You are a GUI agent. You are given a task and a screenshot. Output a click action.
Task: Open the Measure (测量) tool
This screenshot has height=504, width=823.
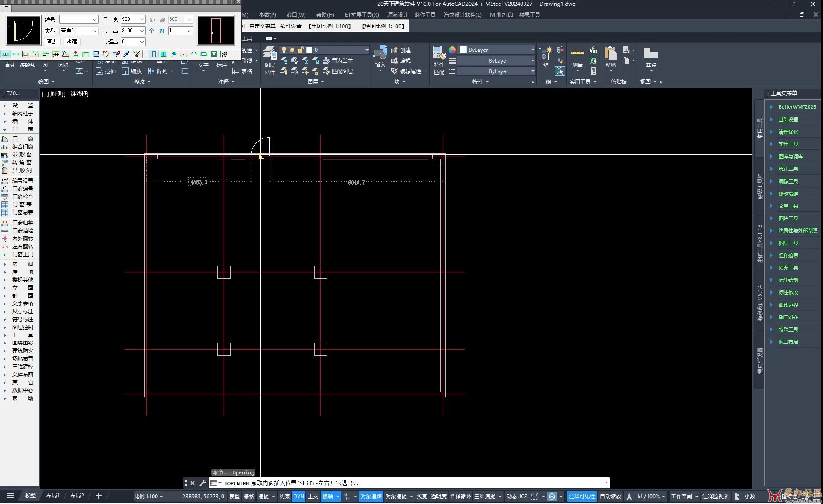point(577,53)
